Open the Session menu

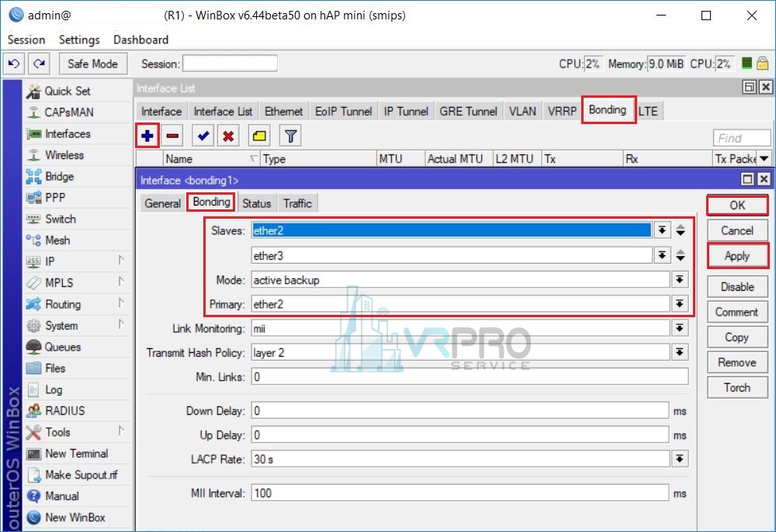tap(26, 40)
